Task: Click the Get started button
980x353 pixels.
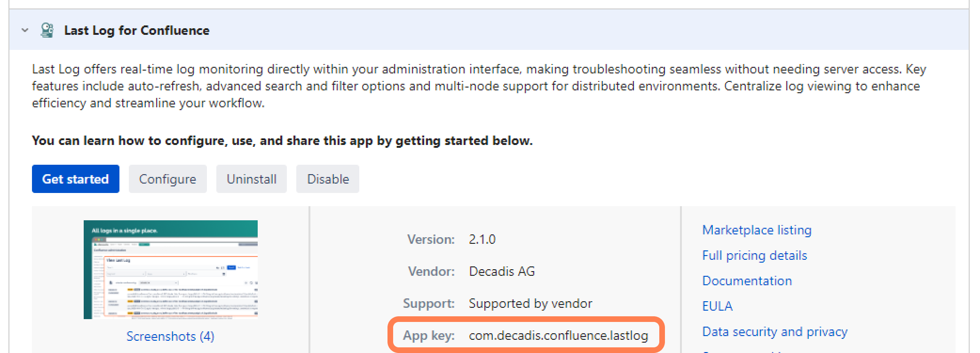Action: (75, 179)
